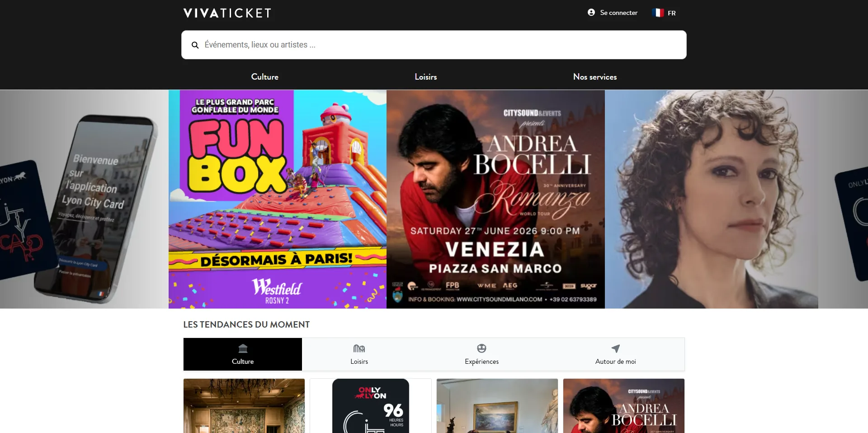Click the Loisirs tab icon
The width and height of the screenshot is (868, 433).
[359, 348]
